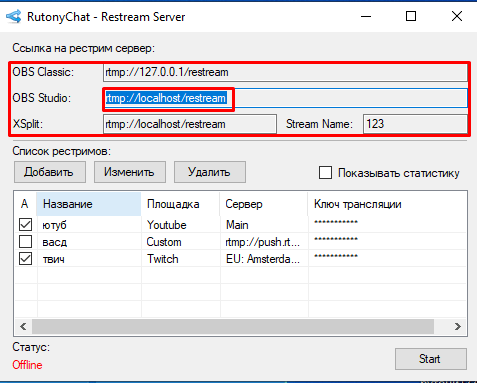Sort by the Сервер column header
Image resolution: width=477 pixels, height=383 pixels.
pos(264,204)
